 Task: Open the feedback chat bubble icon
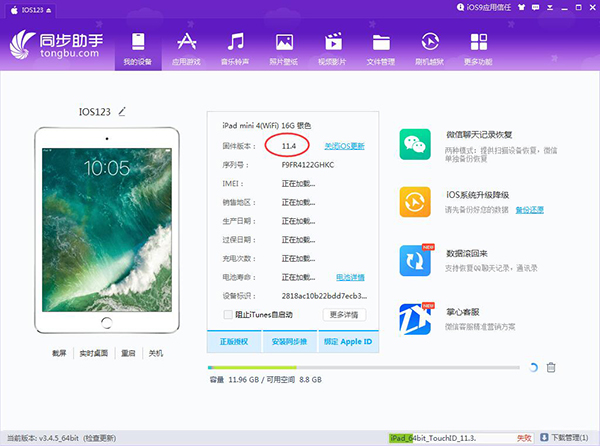[536, 7]
